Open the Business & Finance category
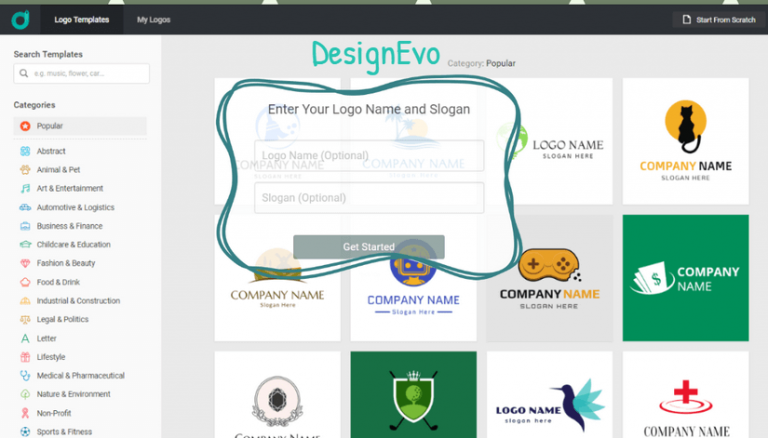 pos(69,226)
